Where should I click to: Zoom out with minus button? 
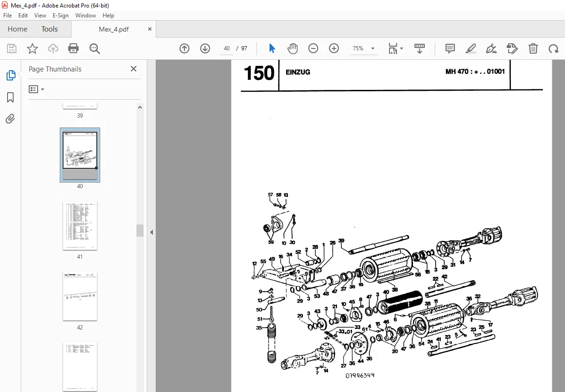(313, 48)
